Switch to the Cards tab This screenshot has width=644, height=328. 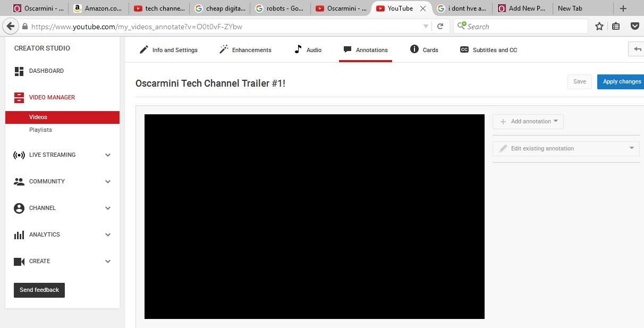click(x=424, y=50)
